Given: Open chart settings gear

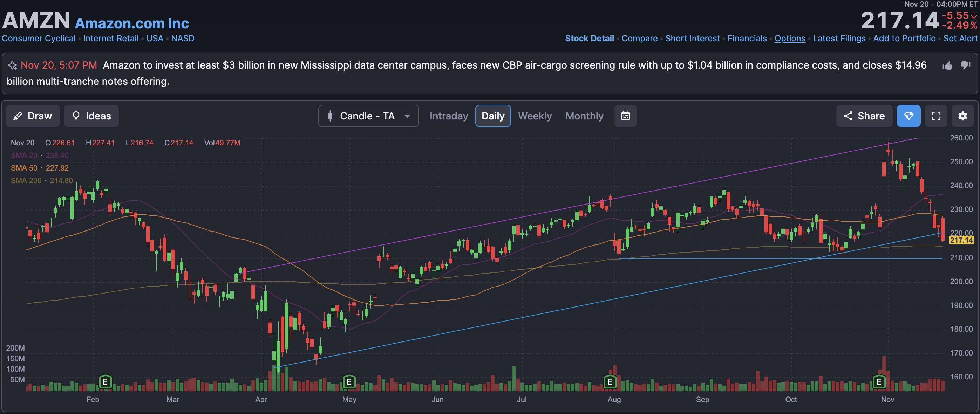Looking at the screenshot, I should (962, 116).
